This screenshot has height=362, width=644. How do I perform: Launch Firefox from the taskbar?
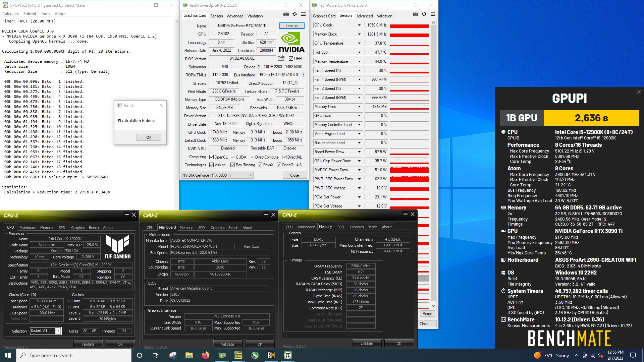click(x=206, y=355)
